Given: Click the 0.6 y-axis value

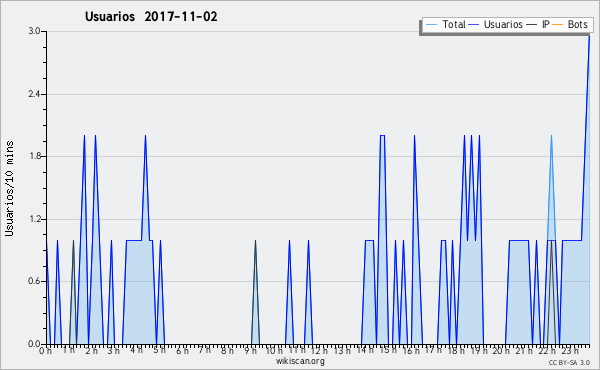Looking at the screenshot, I should coord(34,281).
